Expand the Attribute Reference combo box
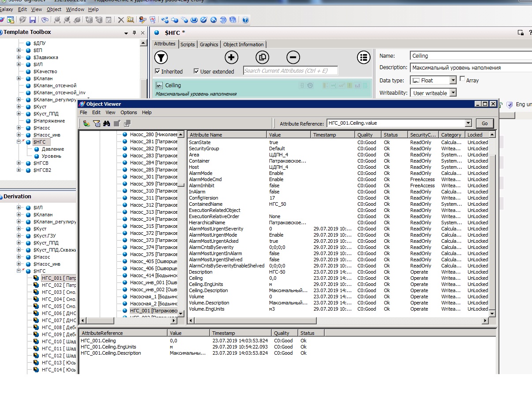This screenshot has width=532, height=397. (468, 124)
